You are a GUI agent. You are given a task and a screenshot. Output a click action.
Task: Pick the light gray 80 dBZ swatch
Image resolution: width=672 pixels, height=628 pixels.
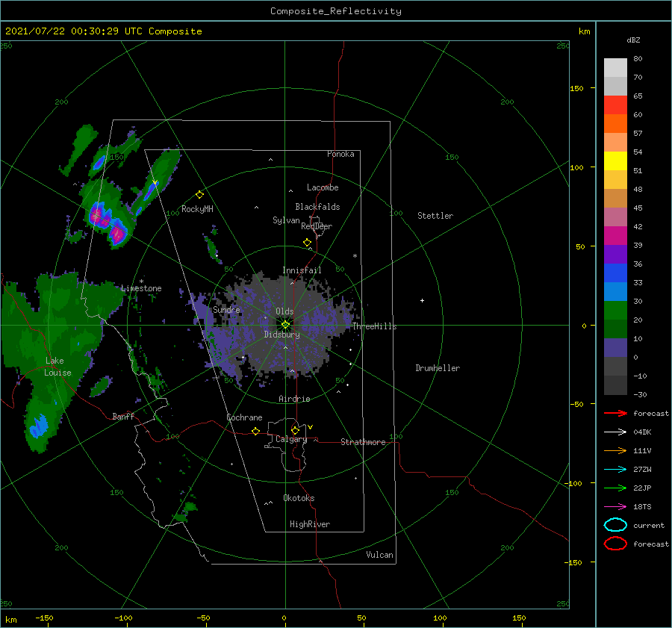[x=615, y=68]
